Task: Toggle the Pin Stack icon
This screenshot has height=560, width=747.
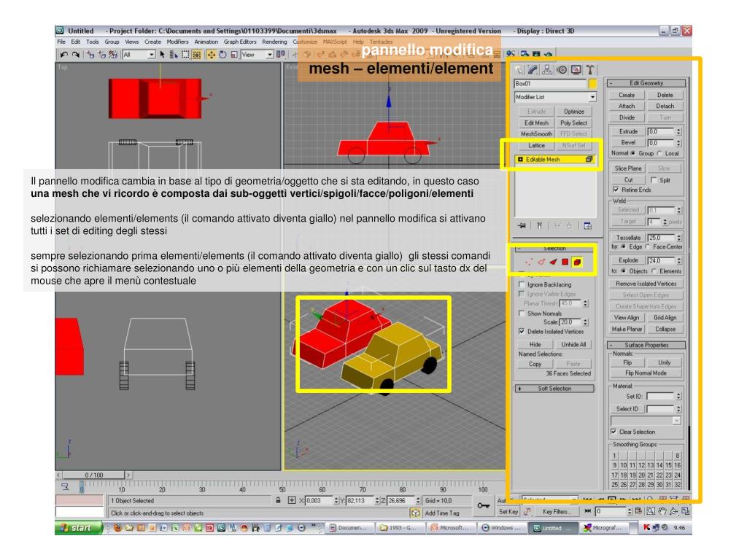Action: [x=522, y=226]
